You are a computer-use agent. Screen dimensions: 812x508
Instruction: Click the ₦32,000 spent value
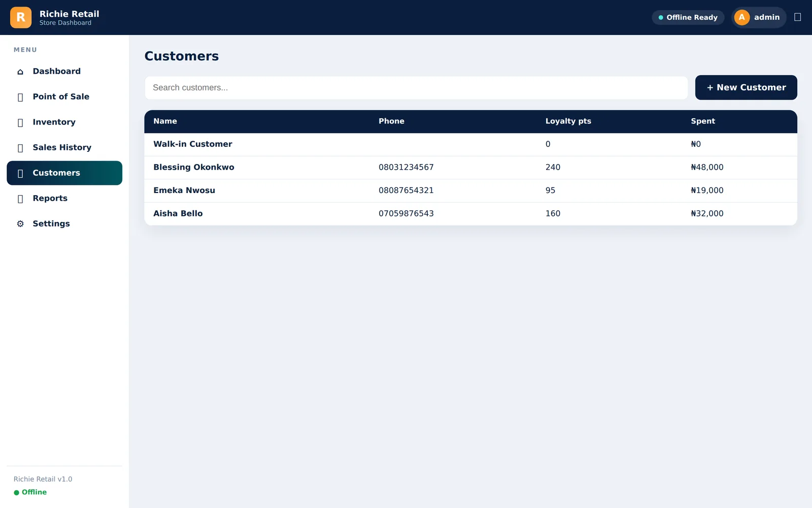pos(707,213)
